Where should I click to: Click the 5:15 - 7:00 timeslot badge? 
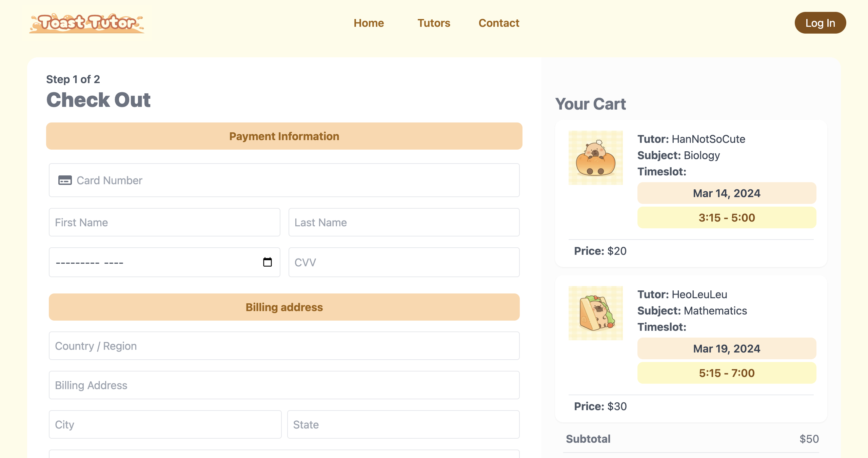727,373
